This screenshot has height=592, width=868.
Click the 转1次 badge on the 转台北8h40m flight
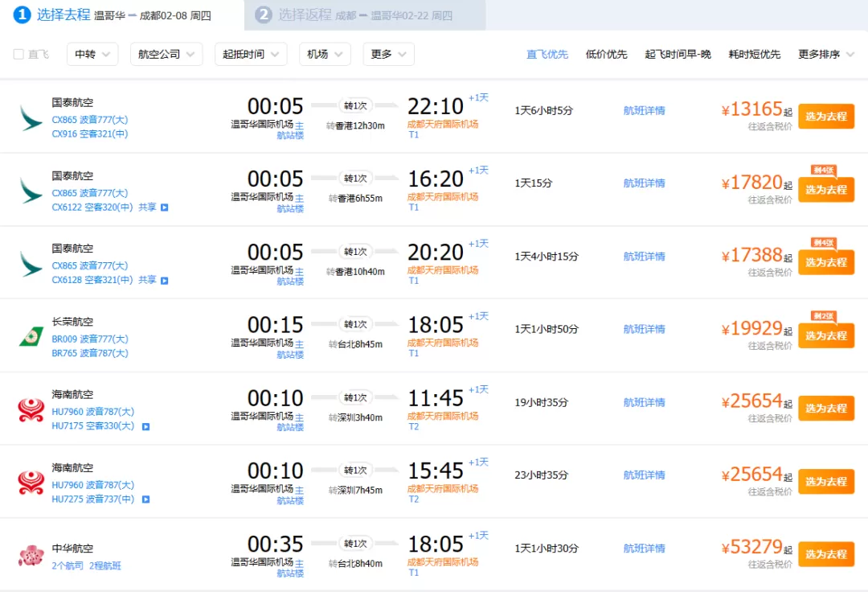pos(355,543)
